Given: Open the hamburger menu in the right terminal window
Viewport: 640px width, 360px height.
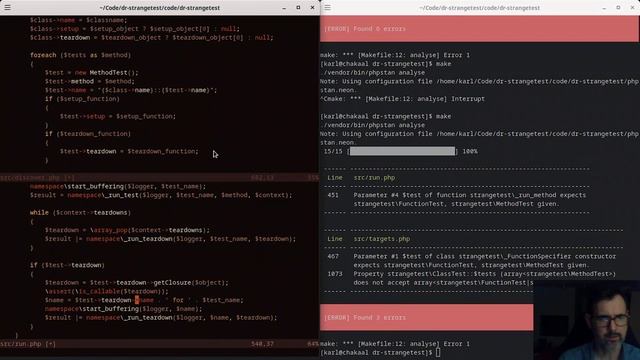Looking at the screenshot, I should coord(327,7).
